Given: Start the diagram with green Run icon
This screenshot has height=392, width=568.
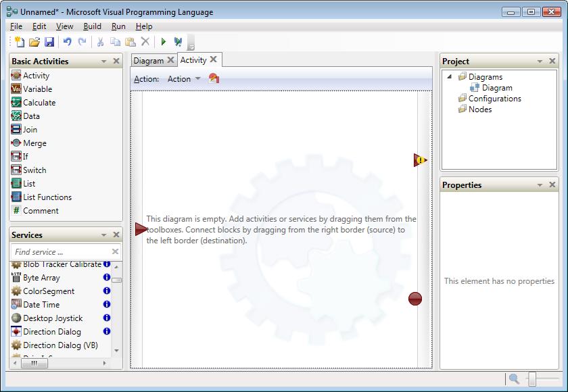Looking at the screenshot, I should pos(164,42).
